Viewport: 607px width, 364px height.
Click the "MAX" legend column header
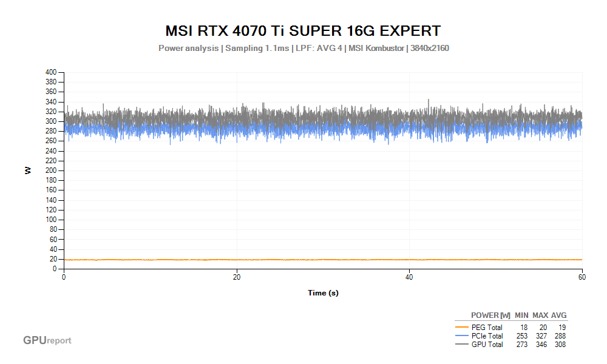point(540,315)
